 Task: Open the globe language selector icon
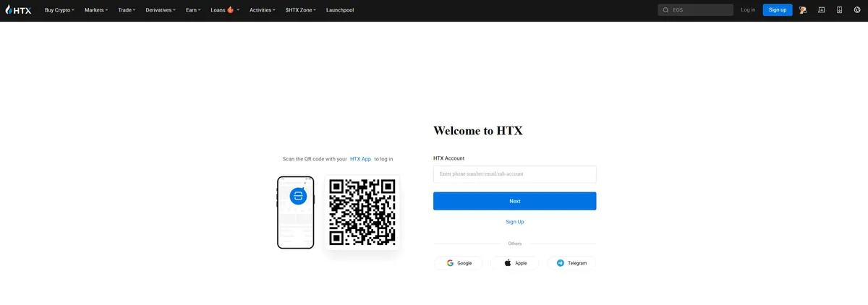pos(857,10)
